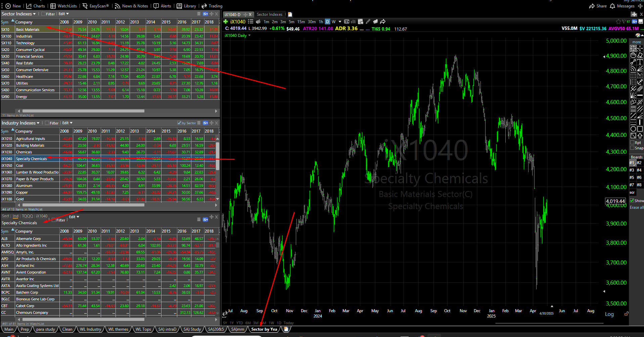
Task: Toggle the favorite star icon in chart header
Action: [618, 21]
